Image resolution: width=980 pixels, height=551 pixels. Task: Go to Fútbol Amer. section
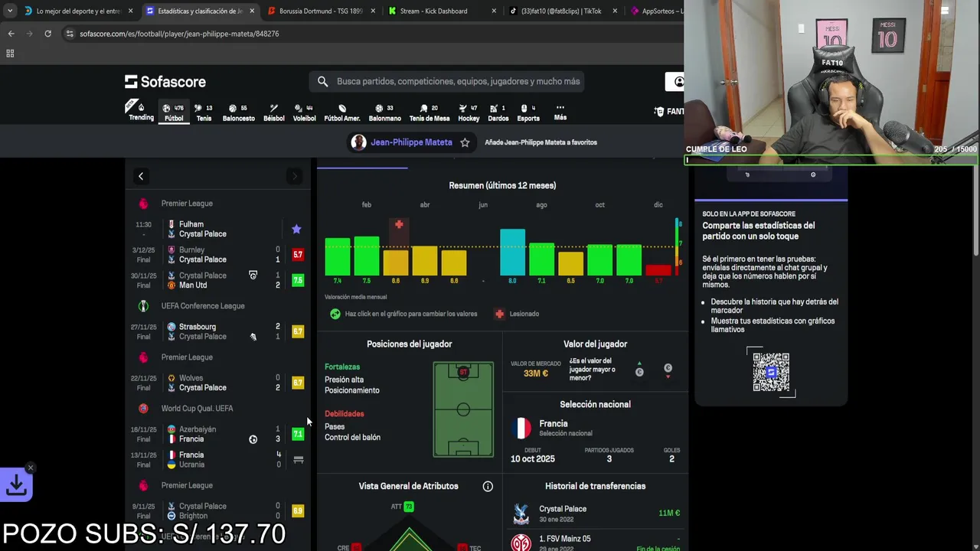pos(341,112)
